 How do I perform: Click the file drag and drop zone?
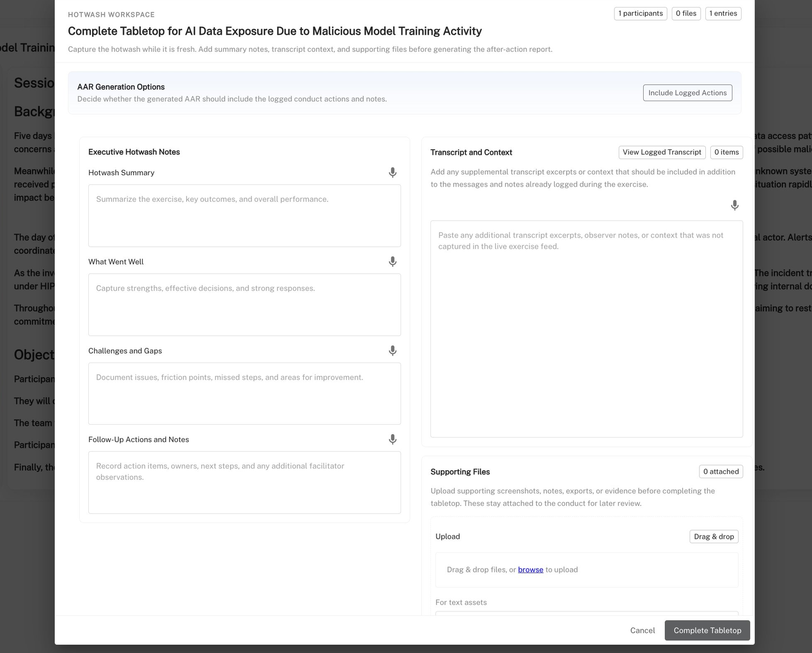[x=587, y=570]
